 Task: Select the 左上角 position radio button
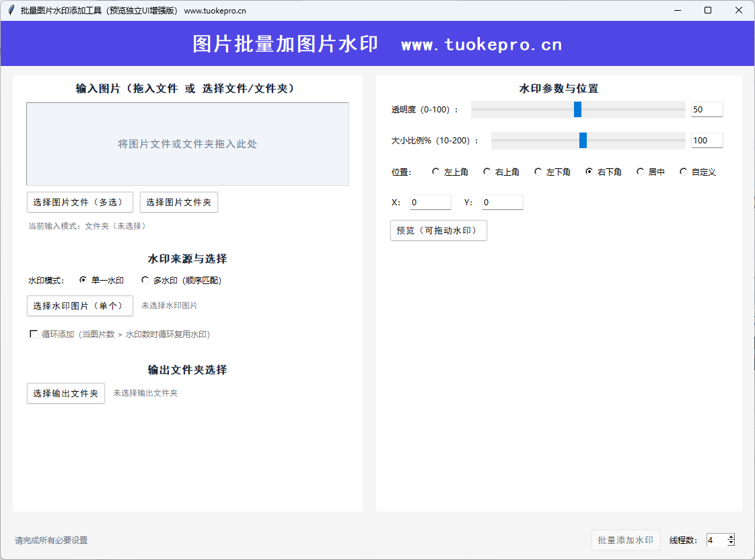(436, 172)
